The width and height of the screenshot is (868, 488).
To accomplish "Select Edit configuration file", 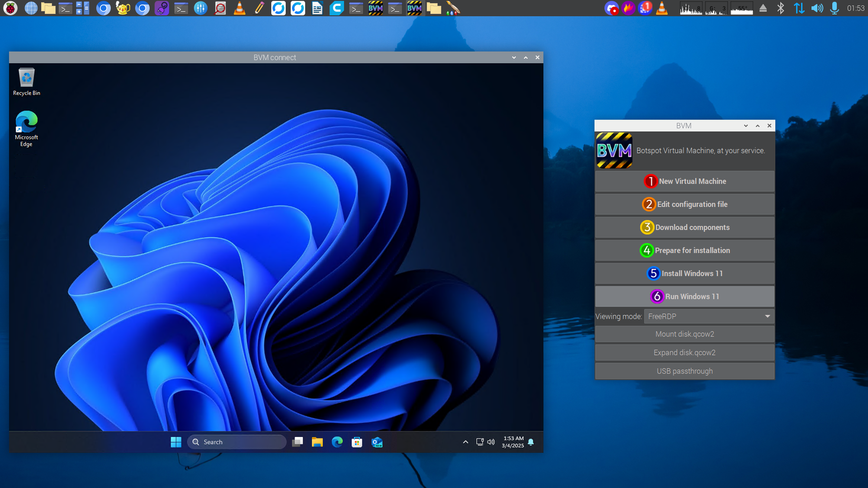I will [684, 204].
